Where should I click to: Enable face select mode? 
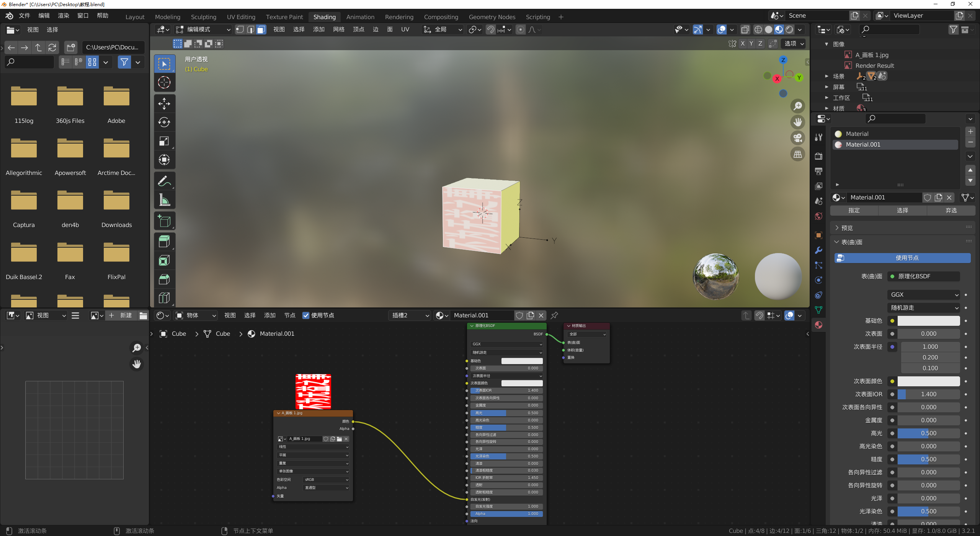[x=261, y=29]
